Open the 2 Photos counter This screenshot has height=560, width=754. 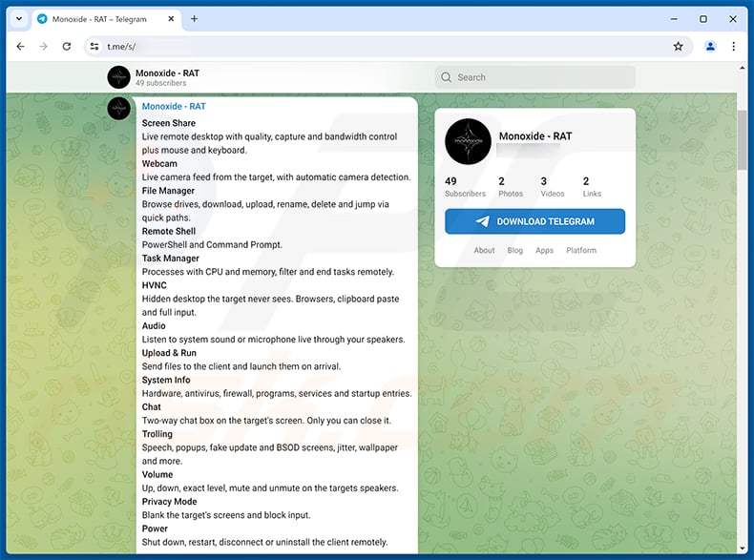(511, 186)
